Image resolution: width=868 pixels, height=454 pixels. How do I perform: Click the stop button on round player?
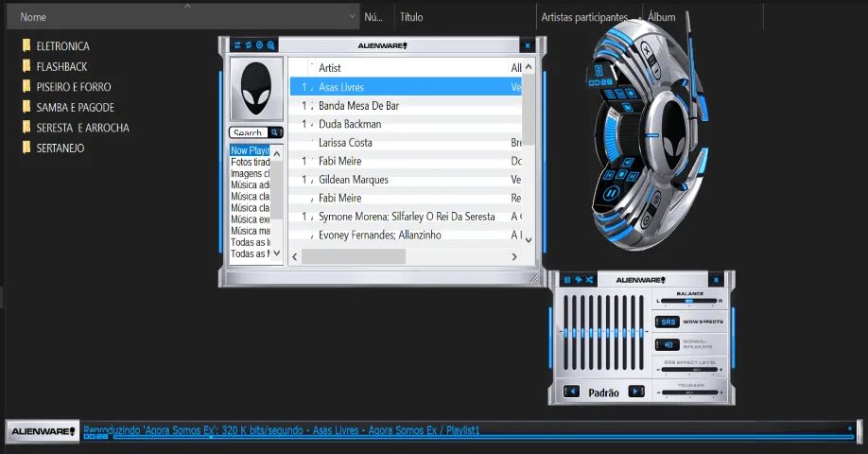pyautogui.click(x=621, y=176)
